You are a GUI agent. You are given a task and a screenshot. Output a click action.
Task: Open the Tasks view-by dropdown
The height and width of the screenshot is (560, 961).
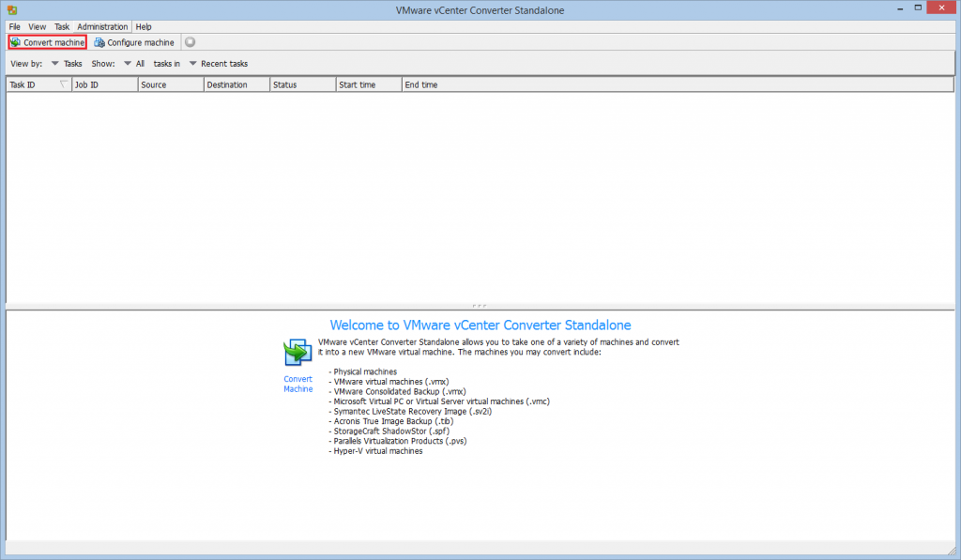tap(54, 63)
